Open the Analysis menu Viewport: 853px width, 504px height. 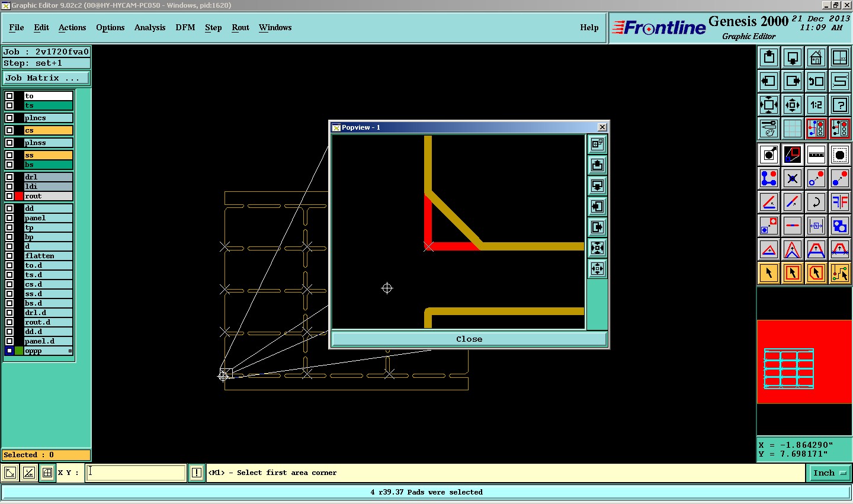[150, 27]
